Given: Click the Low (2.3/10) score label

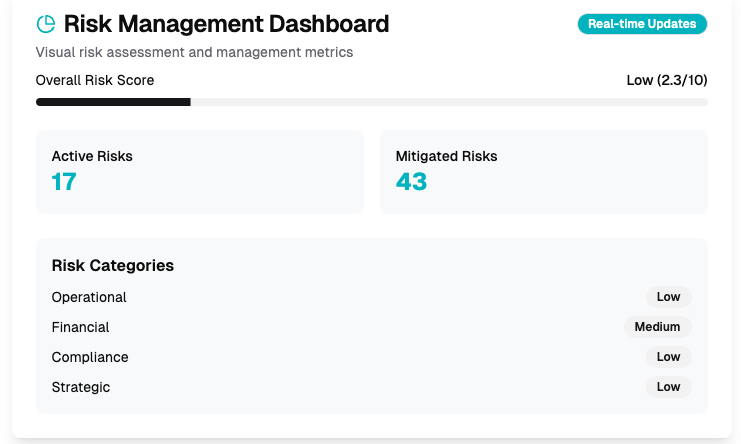Looking at the screenshot, I should [x=666, y=80].
